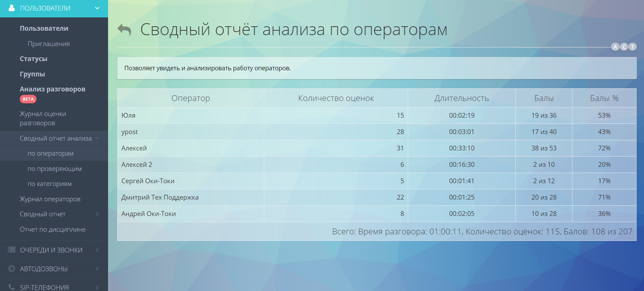The image size is (644, 291).
Task: Expand the SIP-ТЕЛЕФОНИЯ section arrow
Action: point(97,288)
